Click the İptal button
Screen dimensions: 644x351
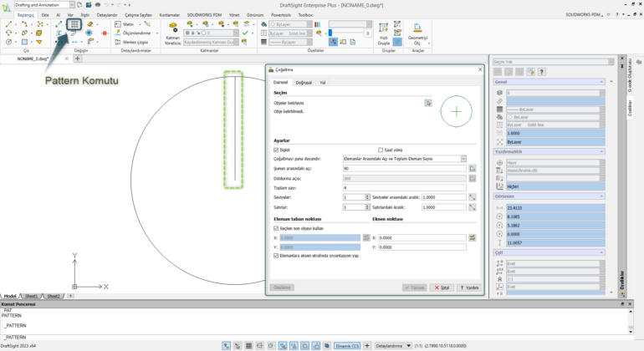coord(442,287)
